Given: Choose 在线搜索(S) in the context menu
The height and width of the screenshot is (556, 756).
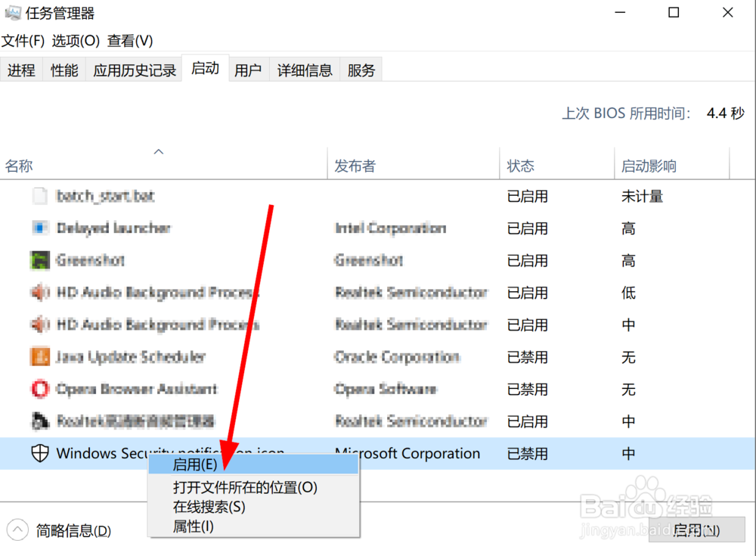Looking at the screenshot, I should point(253,507).
